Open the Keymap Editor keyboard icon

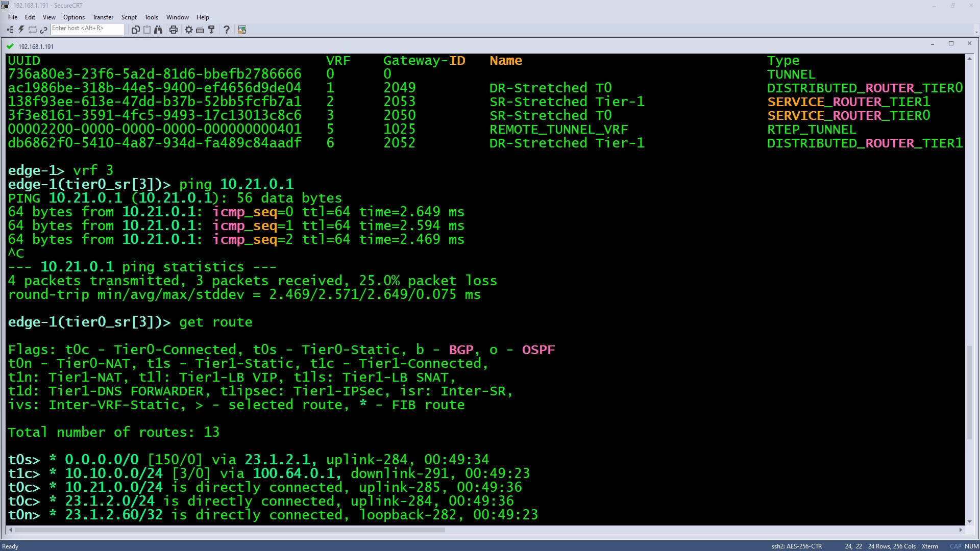click(x=200, y=30)
